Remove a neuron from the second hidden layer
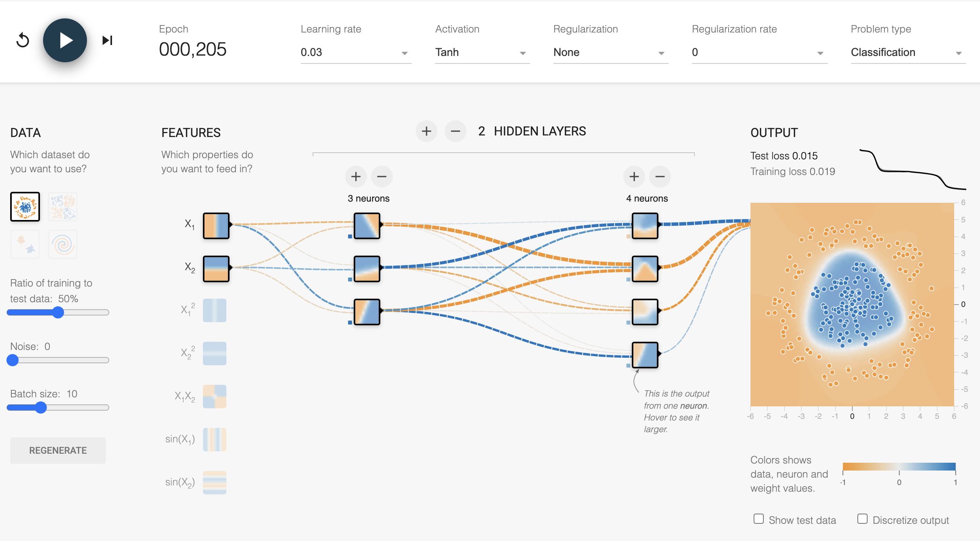980x541 pixels. pos(660,177)
